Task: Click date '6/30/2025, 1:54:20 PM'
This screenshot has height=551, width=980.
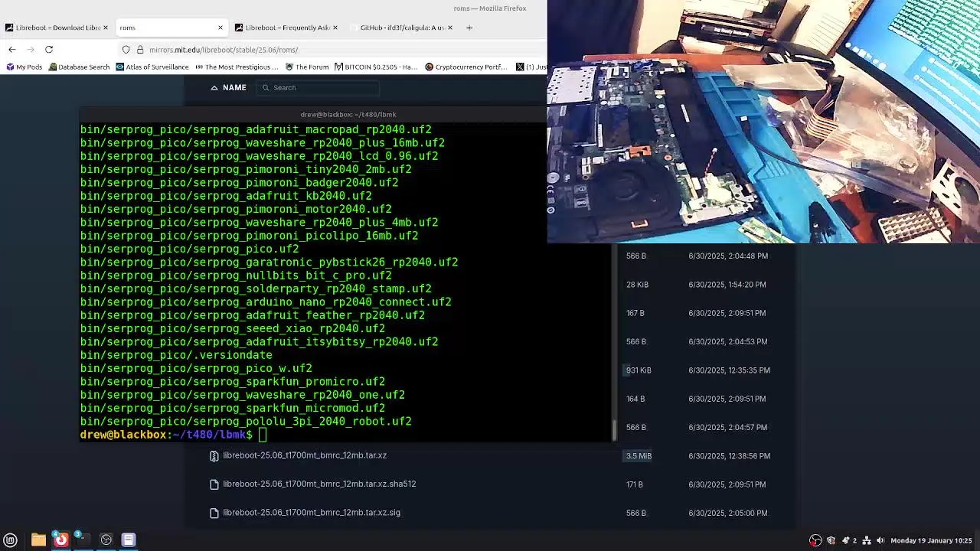Action: point(727,285)
